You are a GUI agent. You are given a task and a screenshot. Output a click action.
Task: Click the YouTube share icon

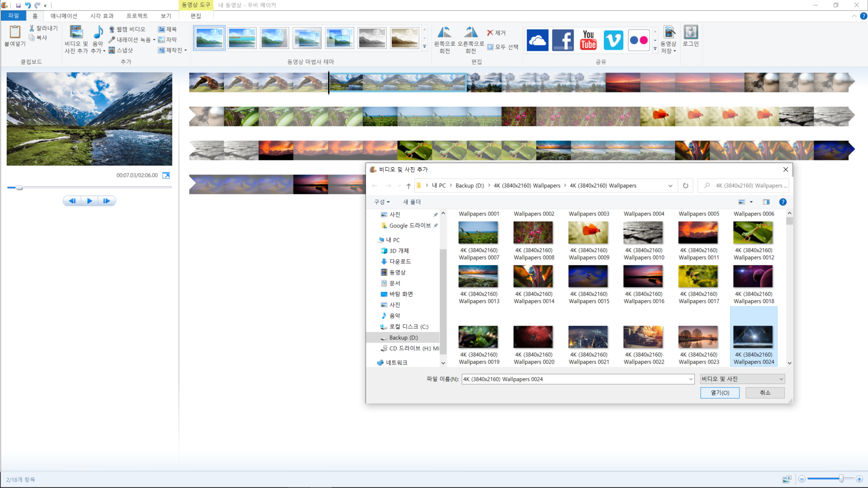588,40
